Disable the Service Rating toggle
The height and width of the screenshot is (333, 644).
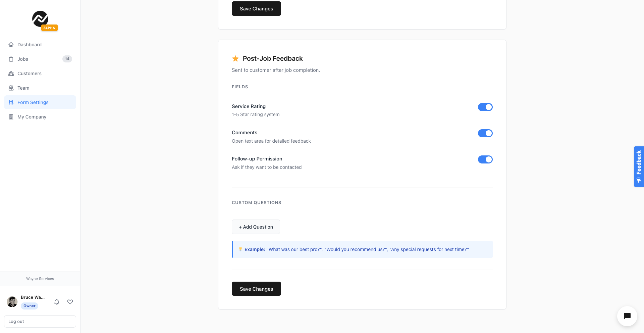pos(485,107)
